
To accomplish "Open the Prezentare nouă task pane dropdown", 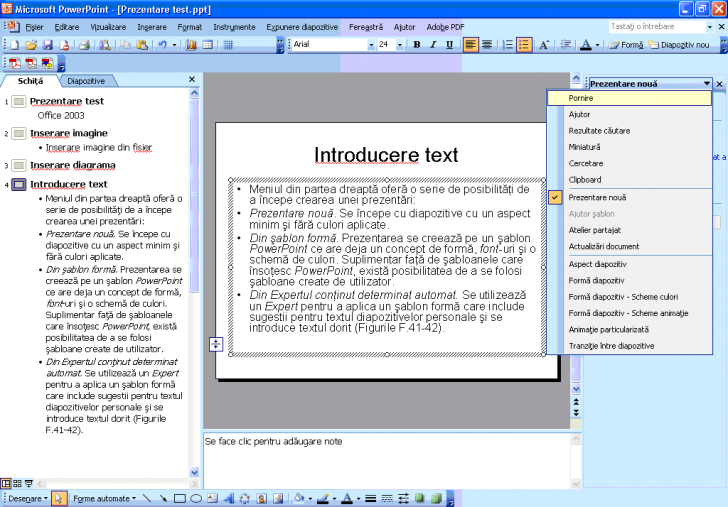I will (x=707, y=84).
